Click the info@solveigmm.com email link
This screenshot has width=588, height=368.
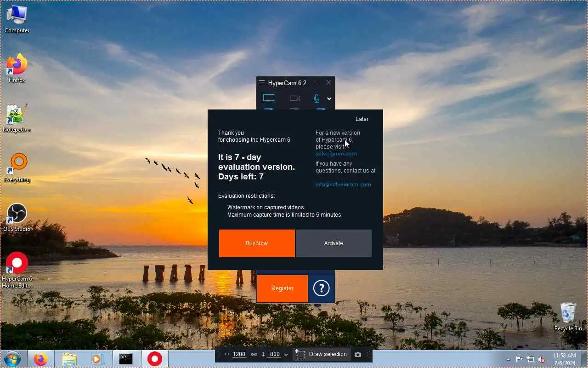343,184
